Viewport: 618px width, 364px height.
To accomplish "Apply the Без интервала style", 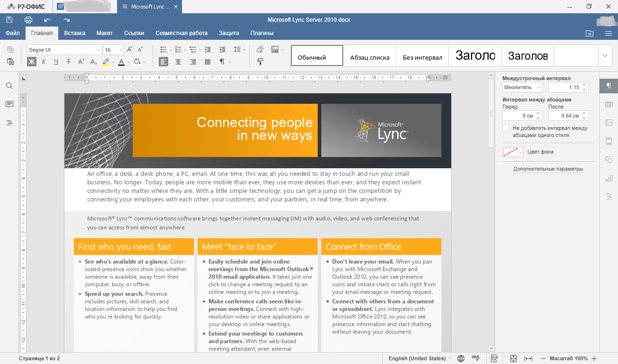I will click(x=422, y=55).
